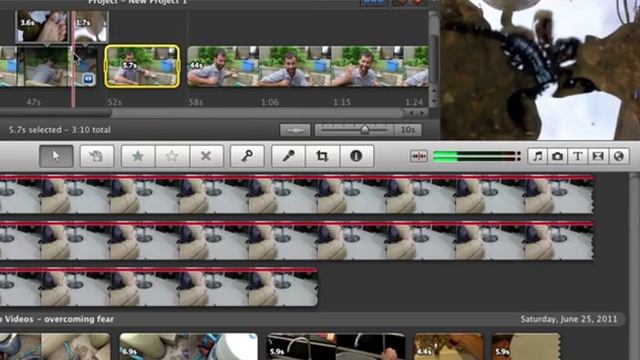
Task: Open the maps and backgrounds globe browser
Action: click(x=619, y=156)
